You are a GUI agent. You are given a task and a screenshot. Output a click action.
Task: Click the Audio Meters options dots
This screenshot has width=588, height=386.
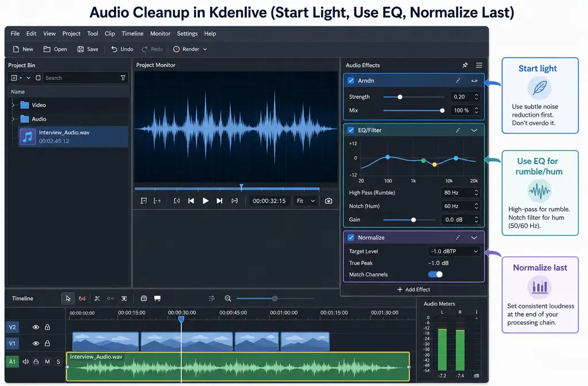coord(477,312)
